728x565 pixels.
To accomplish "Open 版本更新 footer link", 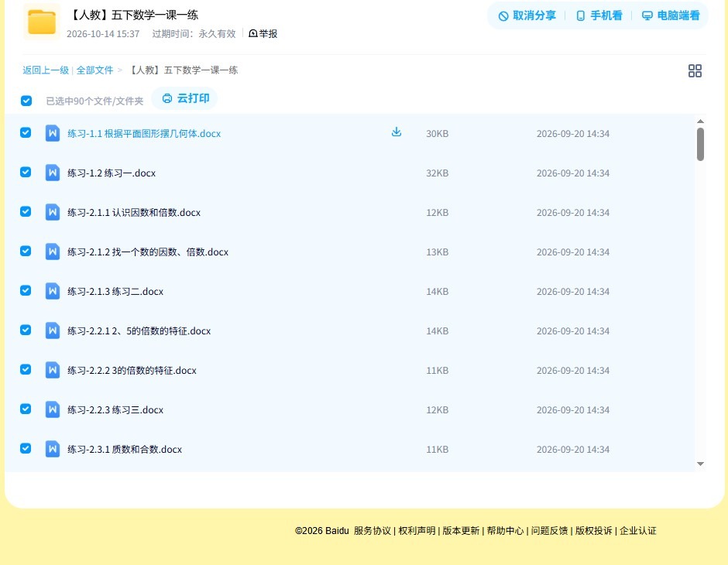I will click(x=461, y=531).
